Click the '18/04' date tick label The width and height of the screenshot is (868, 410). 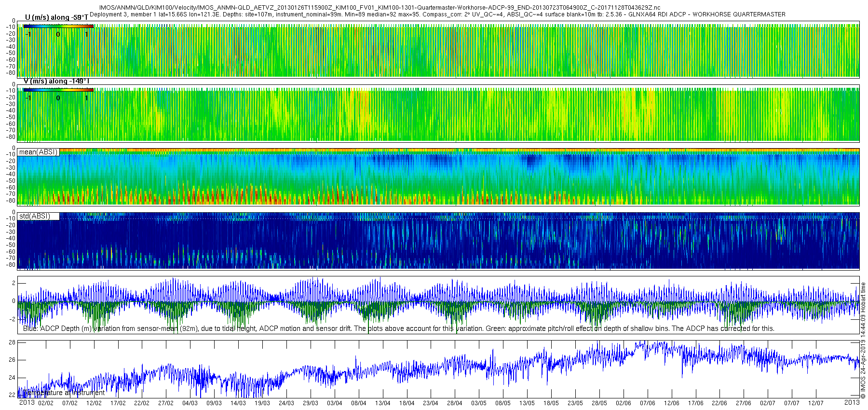click(x=407, y=403)
